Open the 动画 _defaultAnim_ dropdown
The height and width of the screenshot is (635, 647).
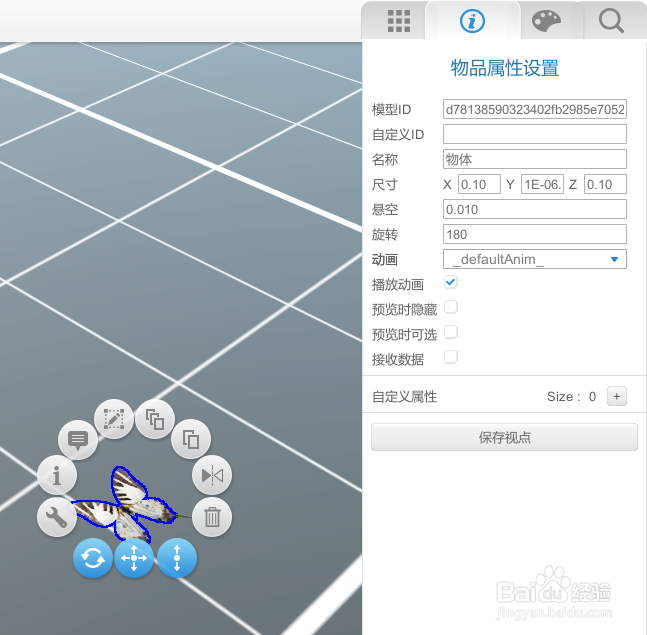(x=535, y=259)
